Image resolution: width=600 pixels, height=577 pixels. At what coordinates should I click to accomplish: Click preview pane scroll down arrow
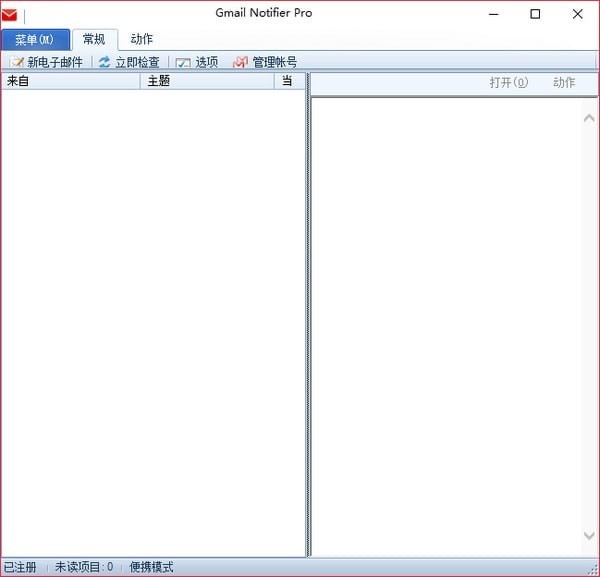pos(590,536)
